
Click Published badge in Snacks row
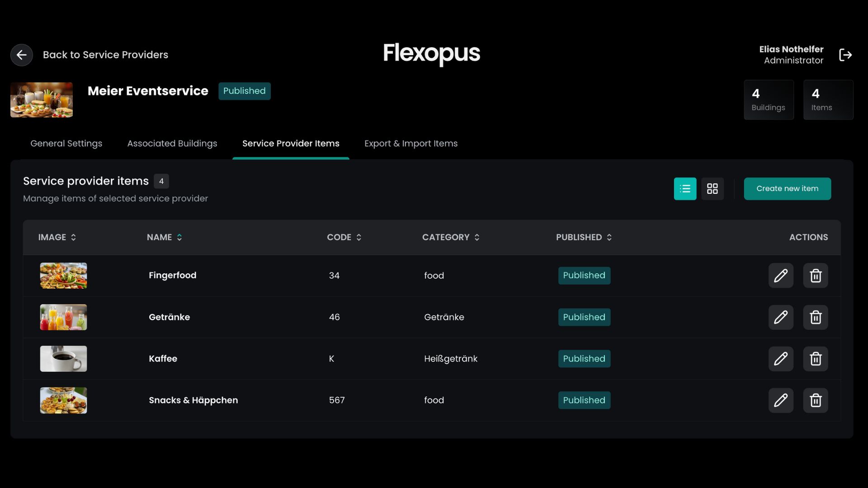click(584, 400)
